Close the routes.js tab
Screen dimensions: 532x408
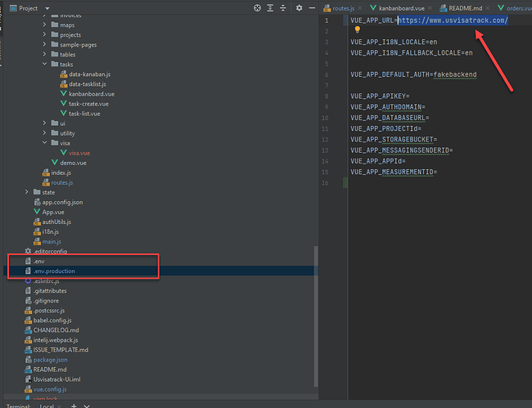(x=360, y=8)
